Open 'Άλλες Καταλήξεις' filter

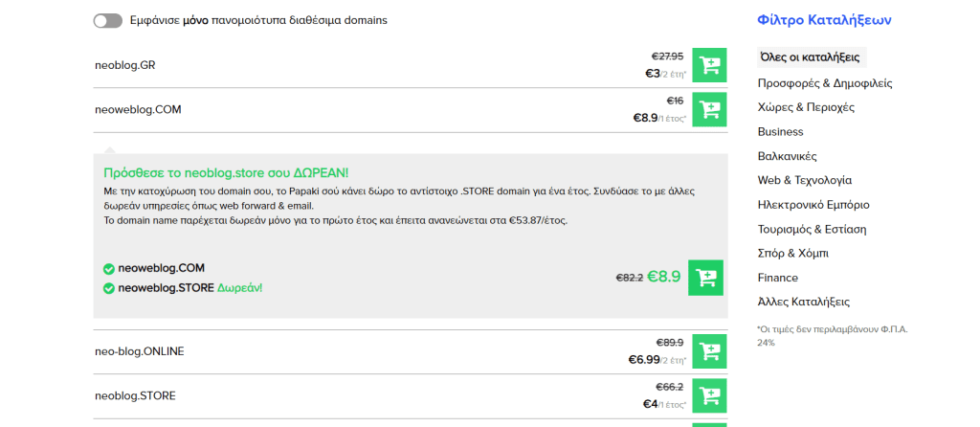(803, 302)
